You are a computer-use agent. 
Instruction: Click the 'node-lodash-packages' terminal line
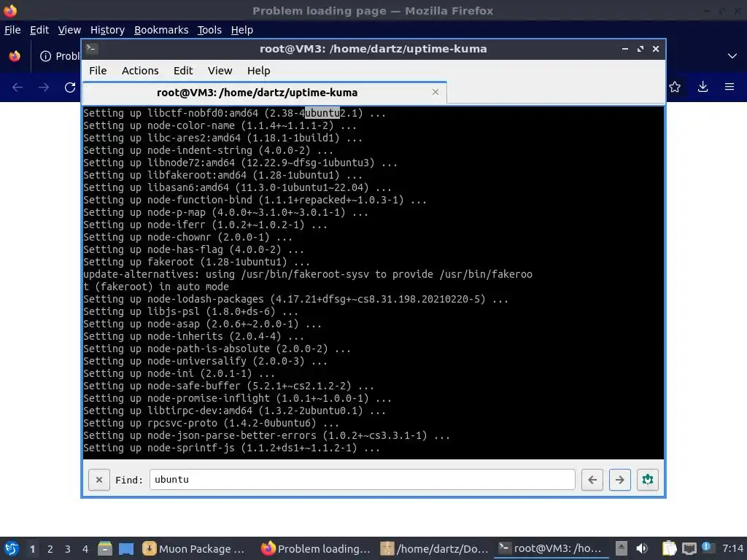click(x=296, y=299)
